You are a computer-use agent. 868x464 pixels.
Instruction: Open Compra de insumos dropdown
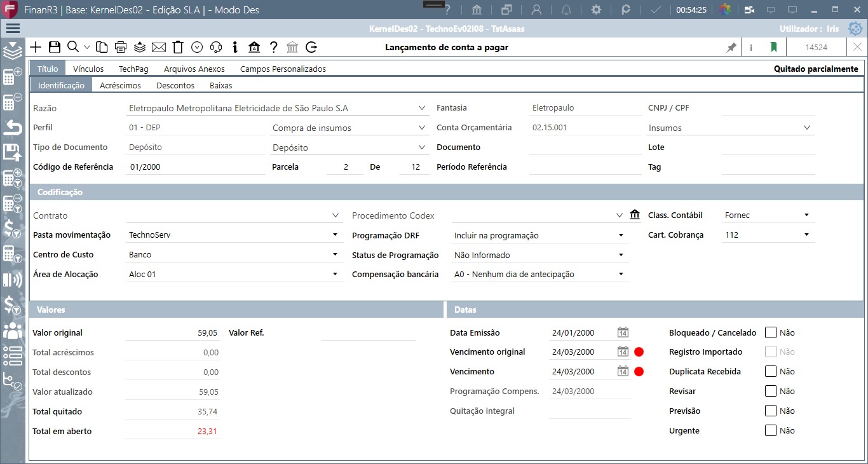tap(422, 128)
